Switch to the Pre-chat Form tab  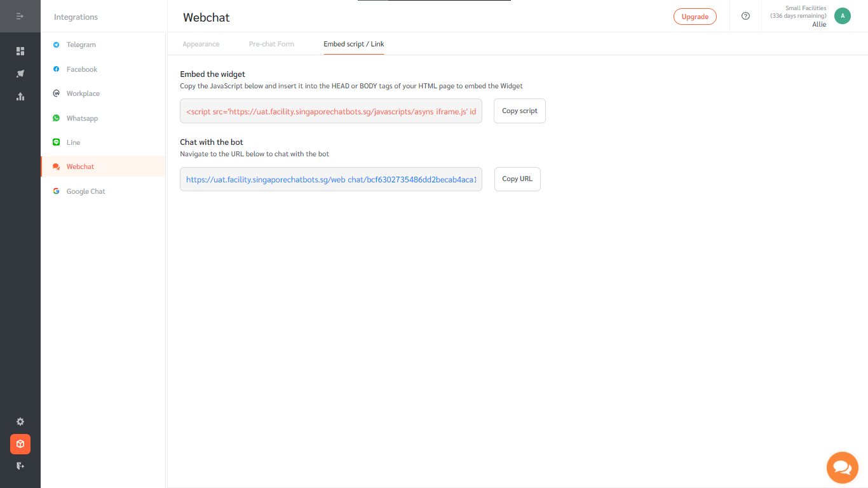(x=271, y=44)
